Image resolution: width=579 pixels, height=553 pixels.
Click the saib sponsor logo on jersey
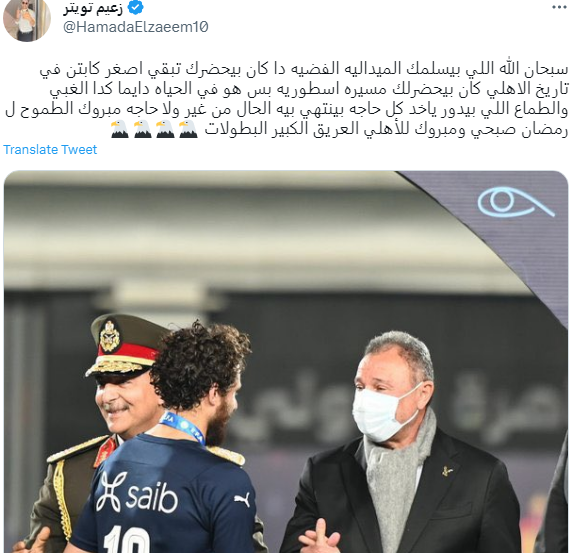coord(137,493)
